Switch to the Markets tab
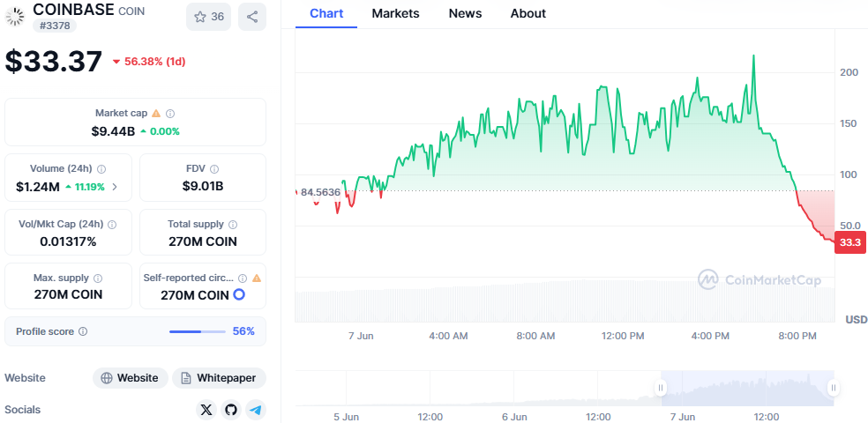 click(395, 13)
